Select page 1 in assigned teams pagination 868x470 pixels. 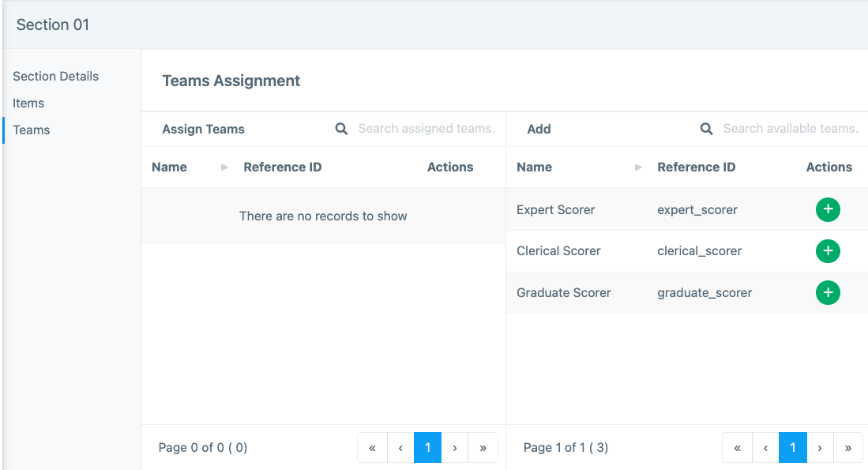tap(427, 448)
